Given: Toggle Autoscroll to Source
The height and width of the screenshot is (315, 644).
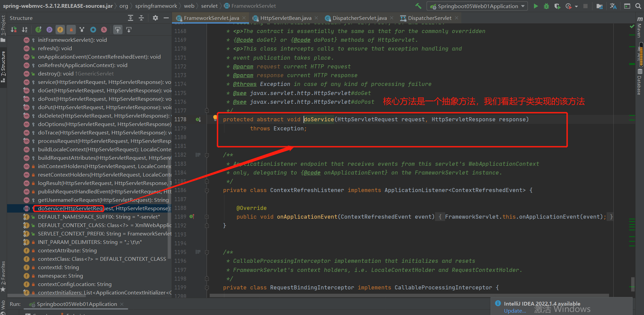Looking at the screenshot, I should pos(118,30).
